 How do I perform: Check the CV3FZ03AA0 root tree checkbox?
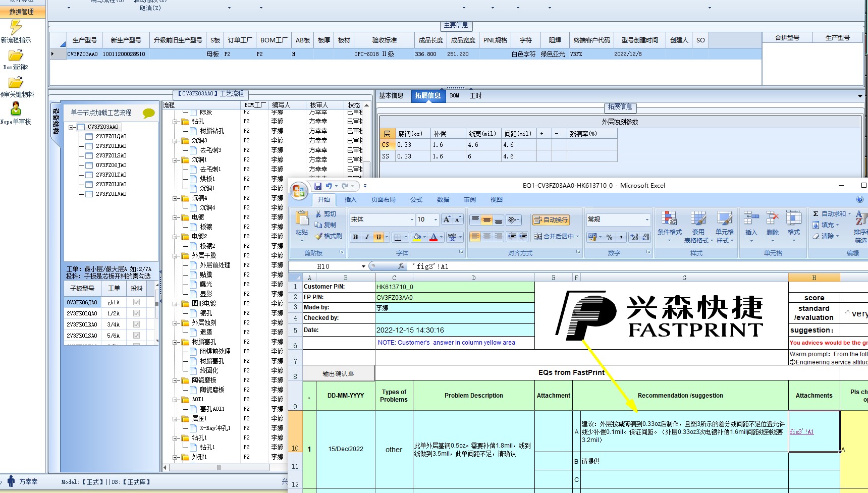[81, 127]
